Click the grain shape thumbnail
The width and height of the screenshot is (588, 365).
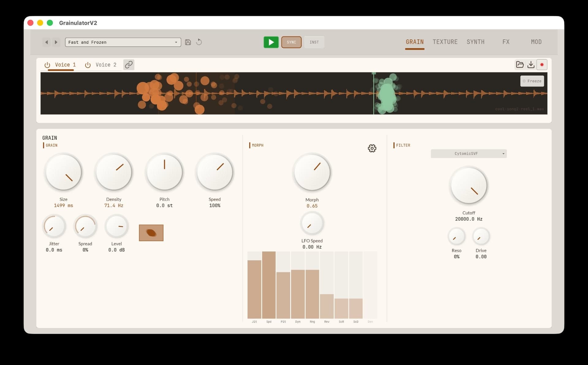tap(151, 233)
